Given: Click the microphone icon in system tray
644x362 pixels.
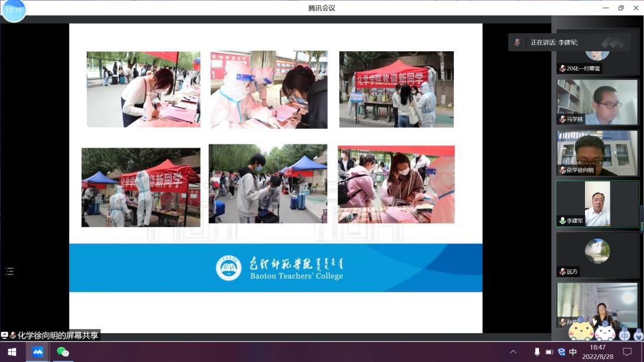Looking at the screenshot, I should pyautogui.click(x=537, y=352).
